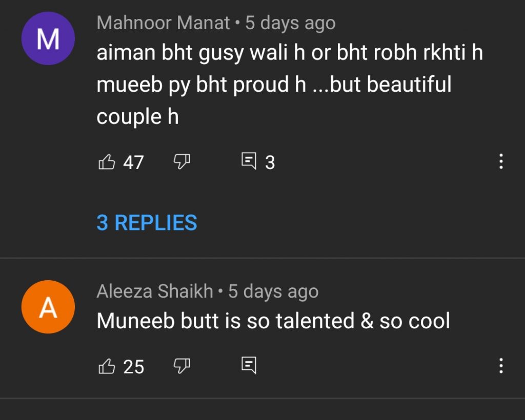The image size is (525, 420).
Task: Click Mahnoor Manat's '5 days ago' timestamp
Action: pyautogui.click(x=290, y=24)
